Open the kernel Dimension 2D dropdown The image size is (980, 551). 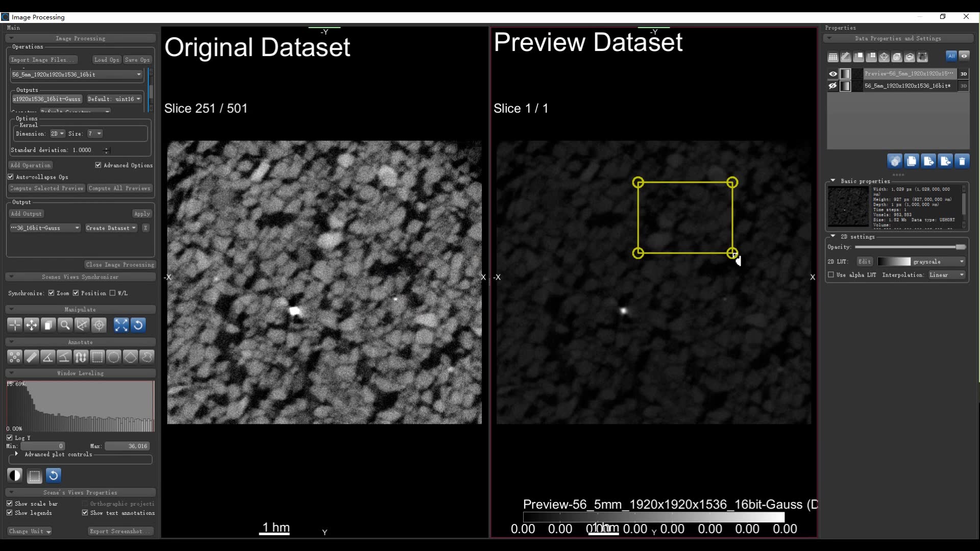[57, 134]
